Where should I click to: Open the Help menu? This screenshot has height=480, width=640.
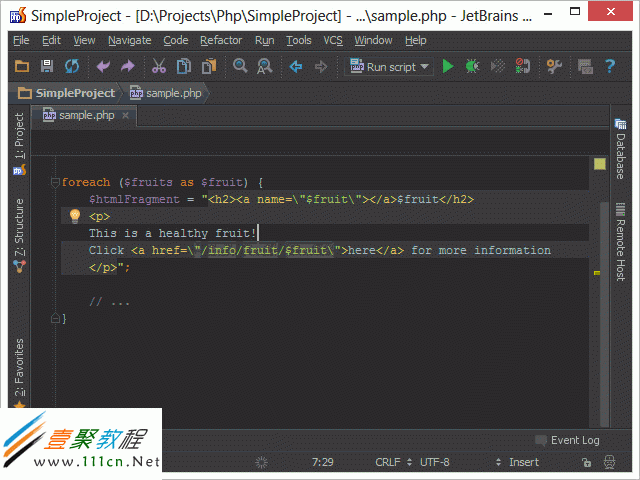(416, 40)
